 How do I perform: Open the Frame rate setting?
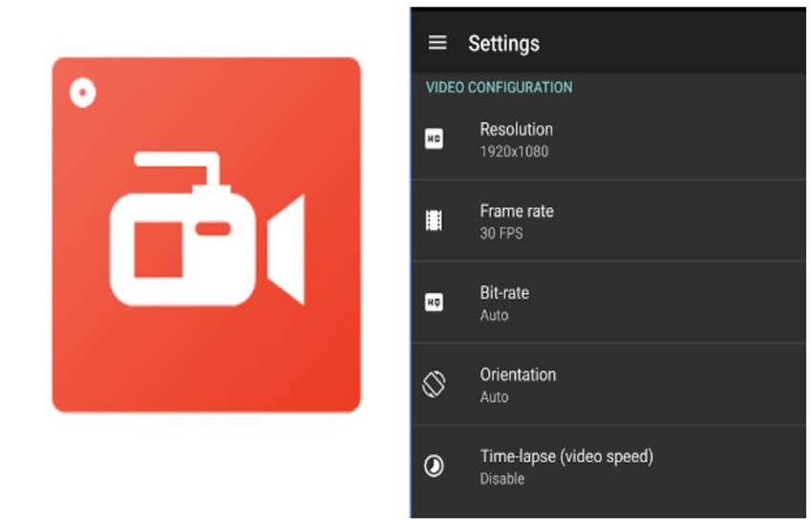pyautogui.click(x=516, y=211)
